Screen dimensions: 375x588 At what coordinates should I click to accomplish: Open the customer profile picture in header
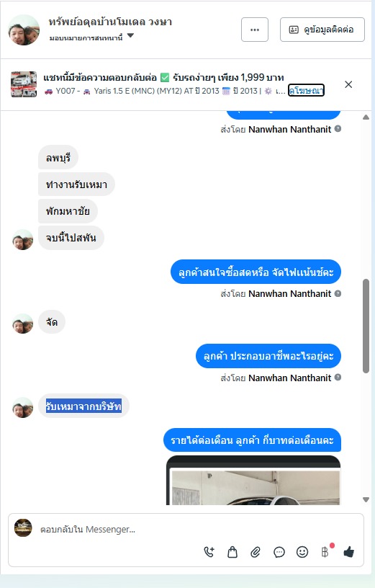[x=24, y=30]
